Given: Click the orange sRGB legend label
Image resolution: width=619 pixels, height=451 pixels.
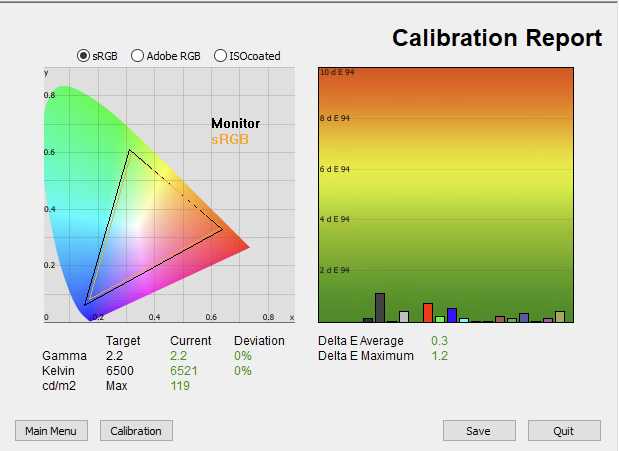Looking at the screenshot, I should click(230, 139).
